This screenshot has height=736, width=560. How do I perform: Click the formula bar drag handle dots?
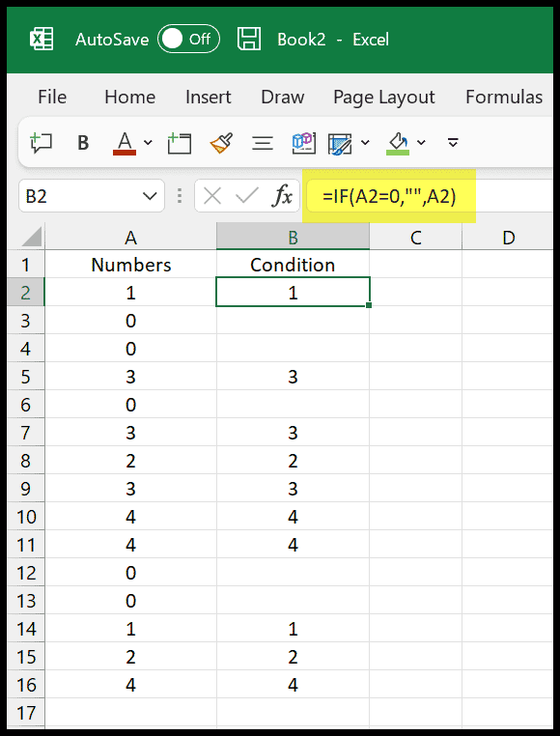[180, 196]
